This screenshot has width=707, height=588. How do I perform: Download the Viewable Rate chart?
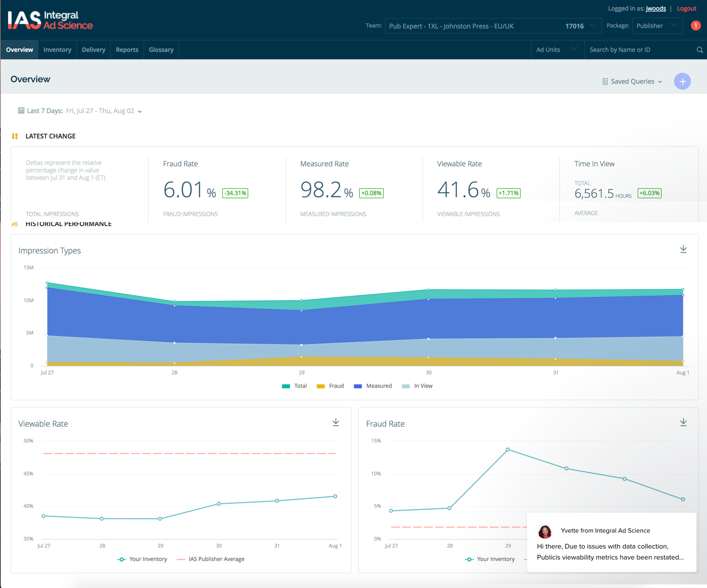(336, 422)
